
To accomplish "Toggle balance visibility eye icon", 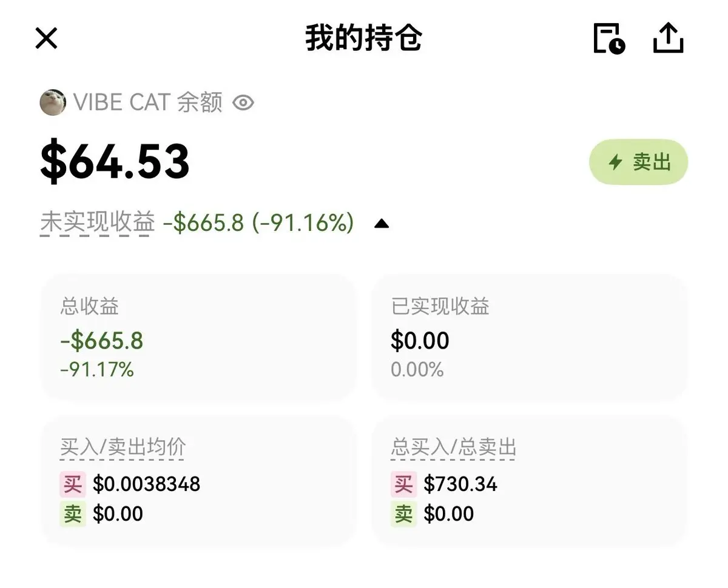I will (x=243, y=102).
